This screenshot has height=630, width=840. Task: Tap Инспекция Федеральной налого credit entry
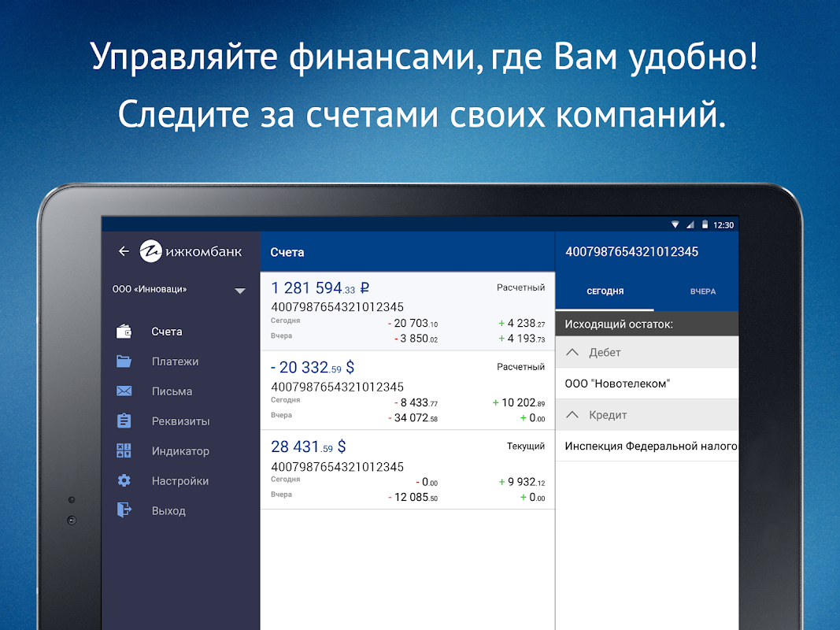(646, 446)
